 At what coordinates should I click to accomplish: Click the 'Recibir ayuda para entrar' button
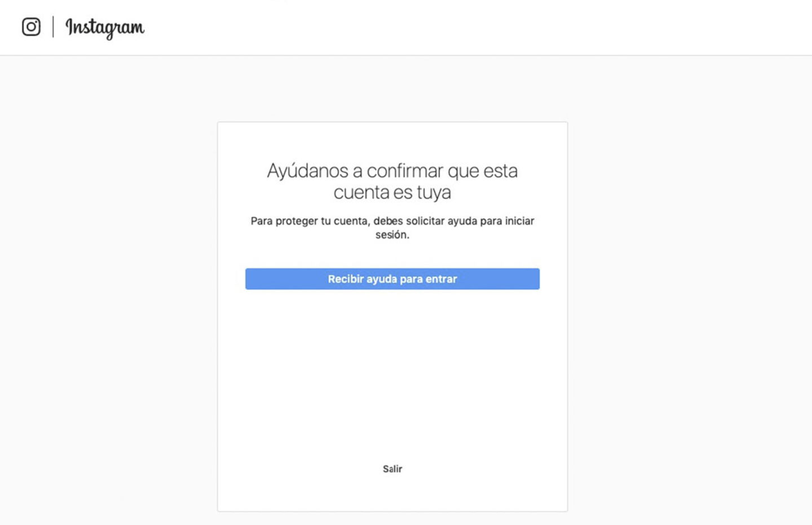click(392, 279)
